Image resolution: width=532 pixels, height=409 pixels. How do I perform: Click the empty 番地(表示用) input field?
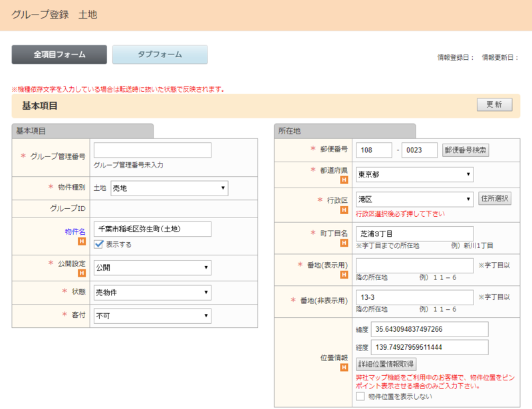414,265
